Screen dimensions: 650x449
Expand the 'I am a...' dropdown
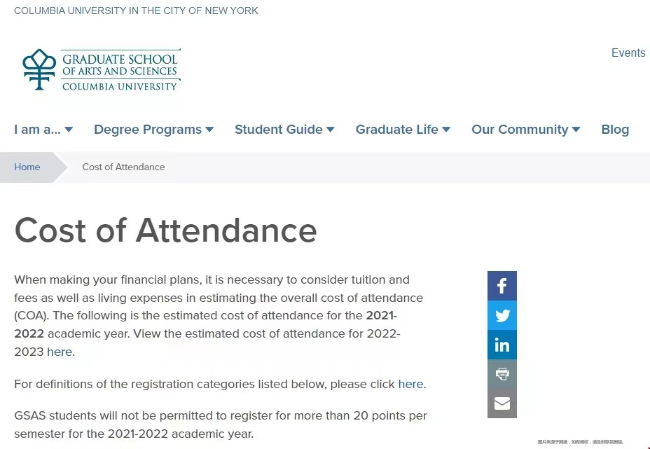43,130
